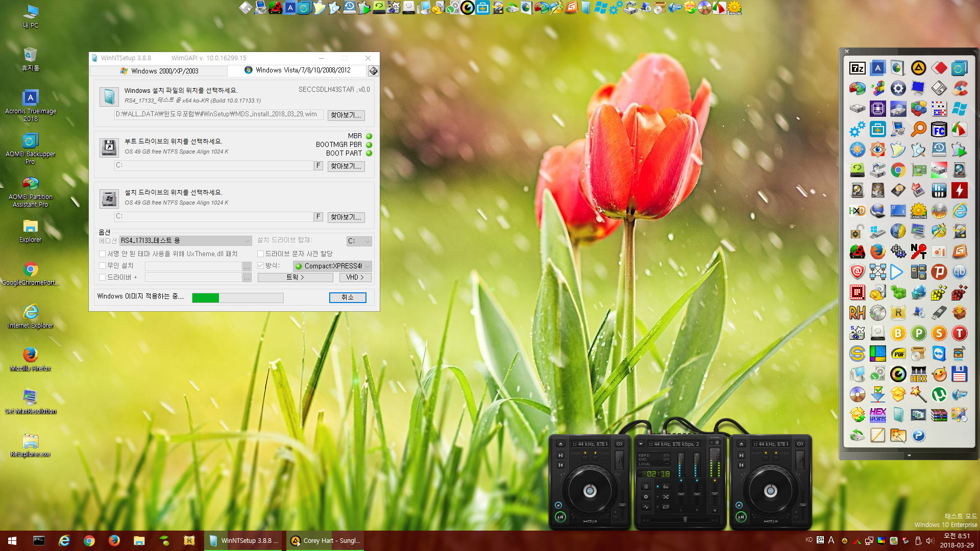Tick the 무인 설치 checkbox
This screenshot has height=551, width=980.
102,265
